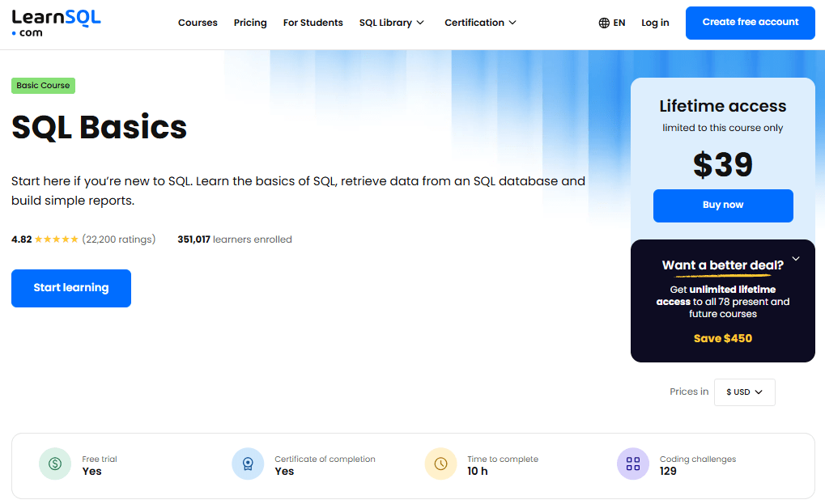This screenshot has width=825, height=504.
Task: Click Buy now button
Action: tap(723, 205)
